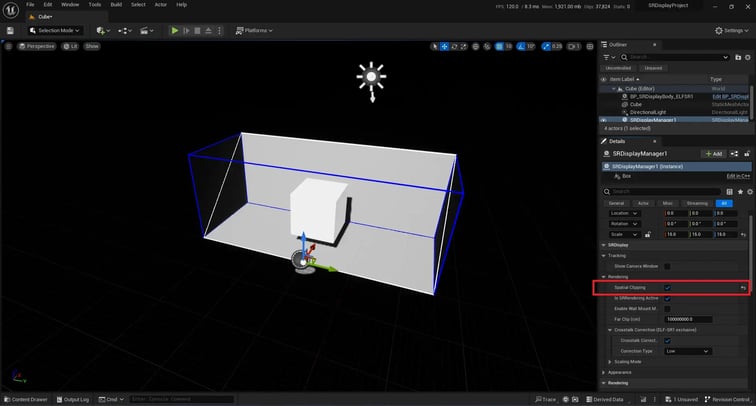Toggle favorites star in Details

pos(740,192)
